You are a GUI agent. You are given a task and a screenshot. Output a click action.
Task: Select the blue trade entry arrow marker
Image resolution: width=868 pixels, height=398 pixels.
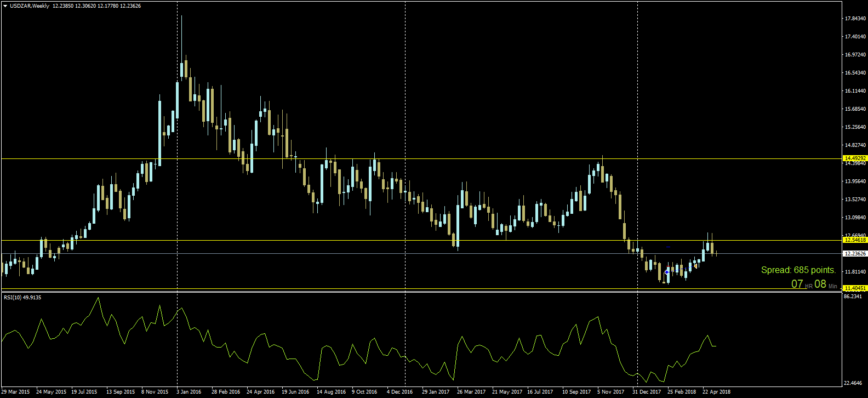point(667,272)
